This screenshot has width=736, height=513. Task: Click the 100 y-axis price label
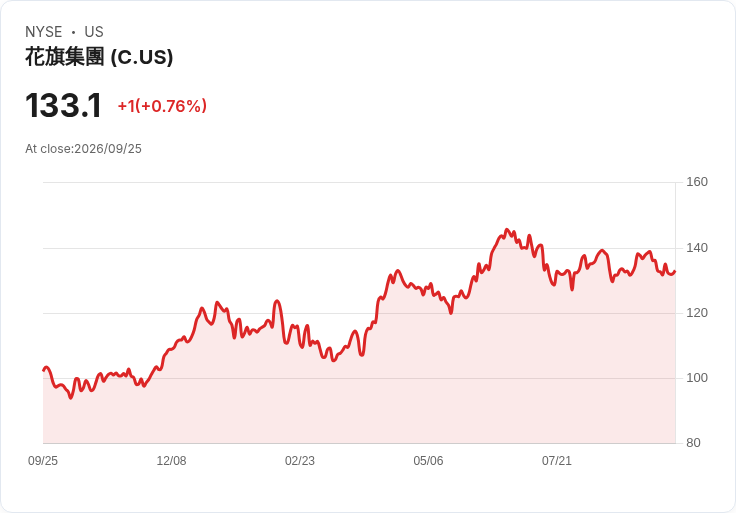tap(697, 378)
